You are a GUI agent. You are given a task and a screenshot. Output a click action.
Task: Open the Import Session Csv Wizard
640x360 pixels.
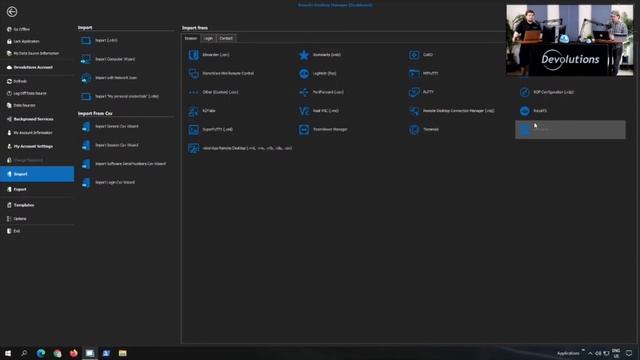tap(109, 145)
